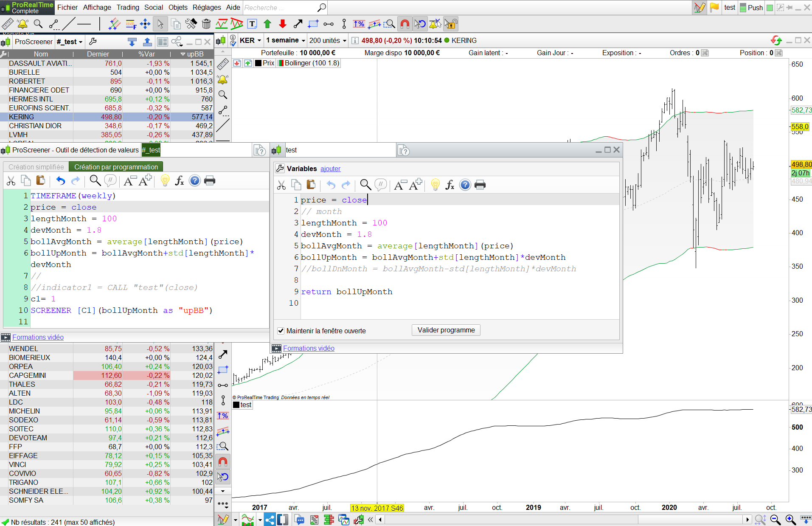This screenshot has width=812, height=526.
Task: Click the Valider programme button
Action: point(446,330)
